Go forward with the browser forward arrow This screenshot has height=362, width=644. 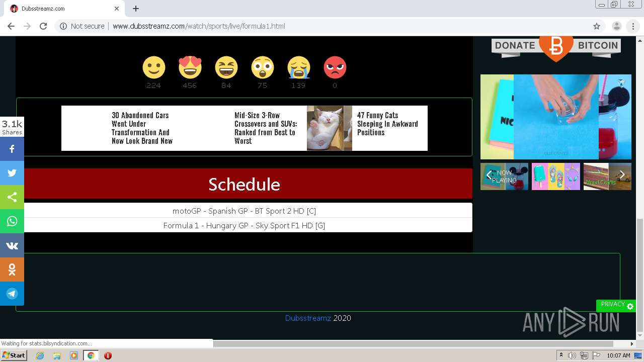pyautogui.click(x=27, y=26)
